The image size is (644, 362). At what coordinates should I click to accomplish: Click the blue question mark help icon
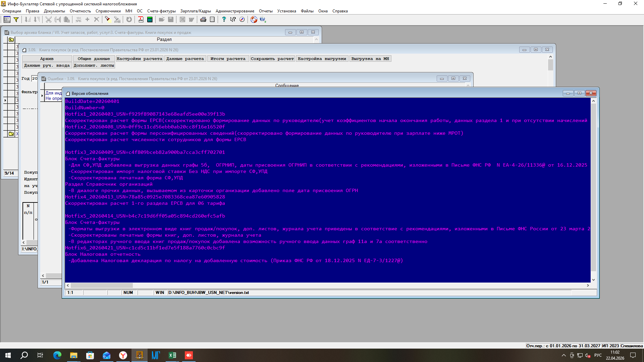(224, 19)
